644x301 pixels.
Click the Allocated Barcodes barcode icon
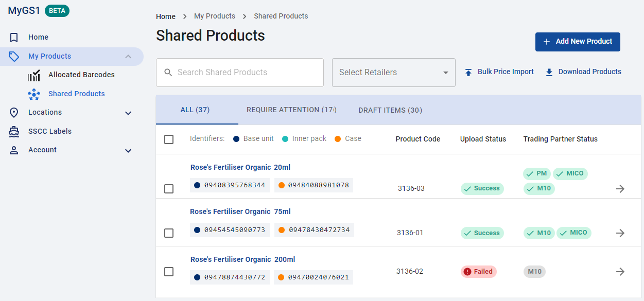(x=34, y=76)
